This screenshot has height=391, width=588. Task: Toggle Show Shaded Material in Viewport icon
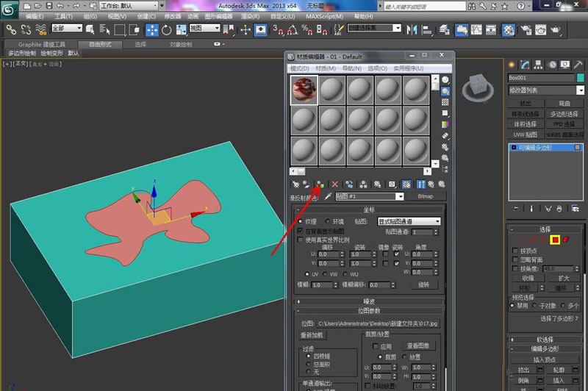(406, 184)
